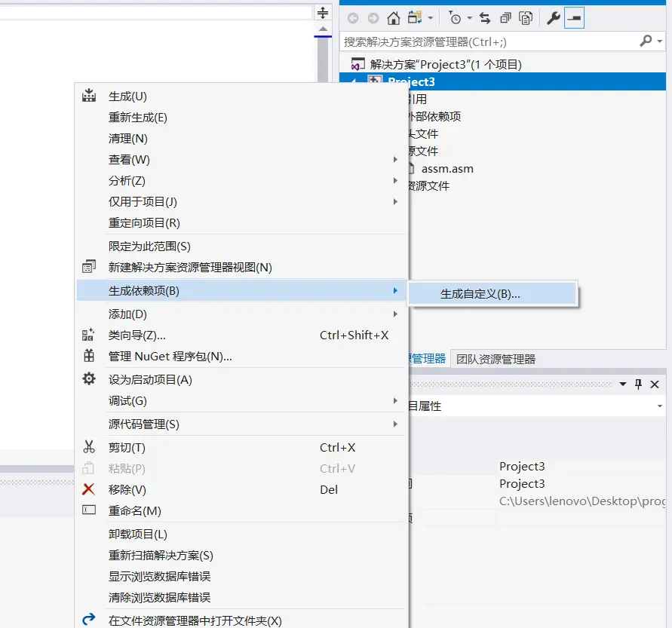Click the project path value C:\Users\lenovo\Desktop
672x628 pixels.
click(x=582, y=501)
